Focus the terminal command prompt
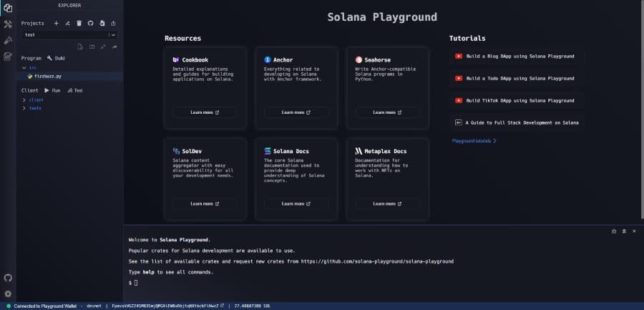Viewport: 644px width, 310px height. (x=136, y=283)
